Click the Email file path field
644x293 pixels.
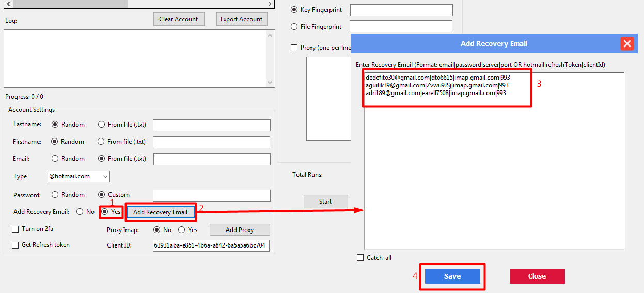(x=212, y=159)
